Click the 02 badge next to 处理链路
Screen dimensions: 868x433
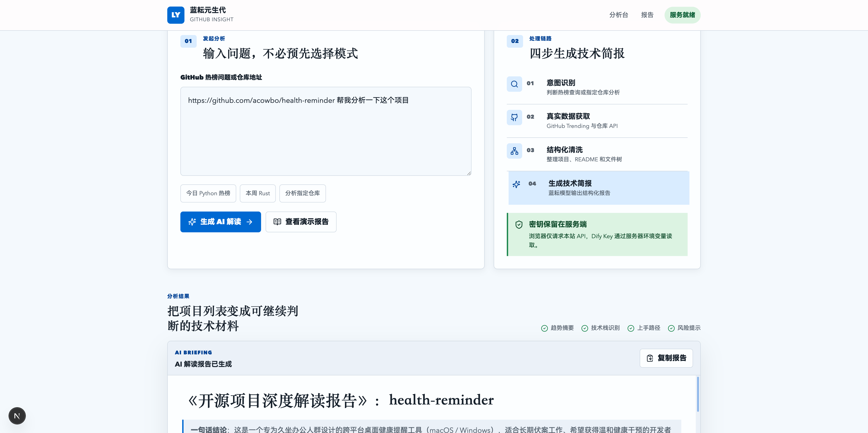[x=514, y=41]
